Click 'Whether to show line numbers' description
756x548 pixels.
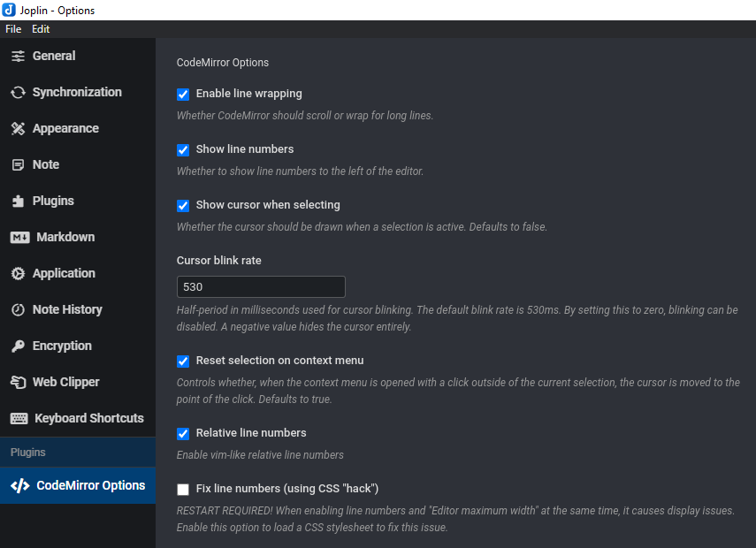click(x=300, y=171)
